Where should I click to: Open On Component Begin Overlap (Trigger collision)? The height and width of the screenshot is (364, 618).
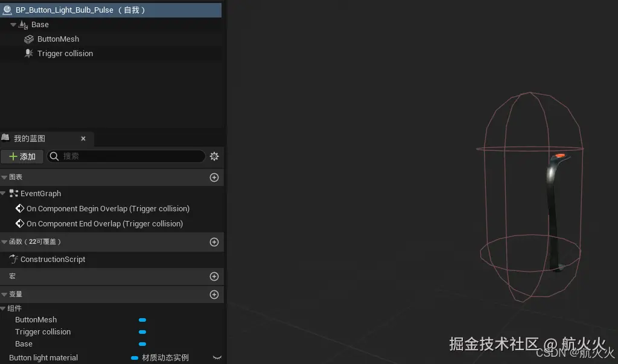[107, 208]
